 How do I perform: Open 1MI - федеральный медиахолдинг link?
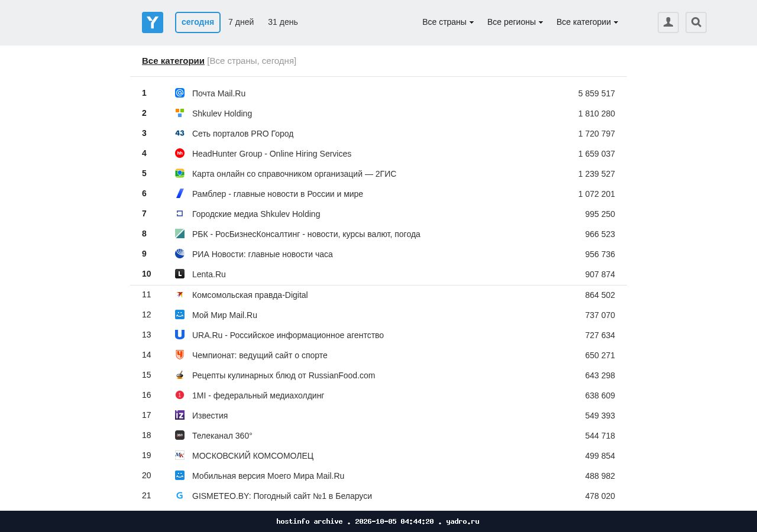tap(258, 395)
